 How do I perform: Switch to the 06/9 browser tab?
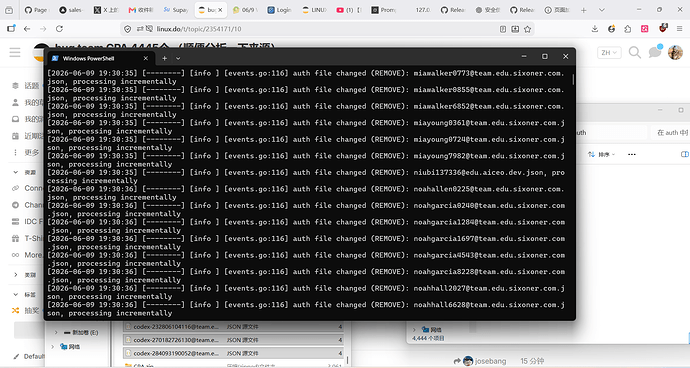(x=245, y=10)
